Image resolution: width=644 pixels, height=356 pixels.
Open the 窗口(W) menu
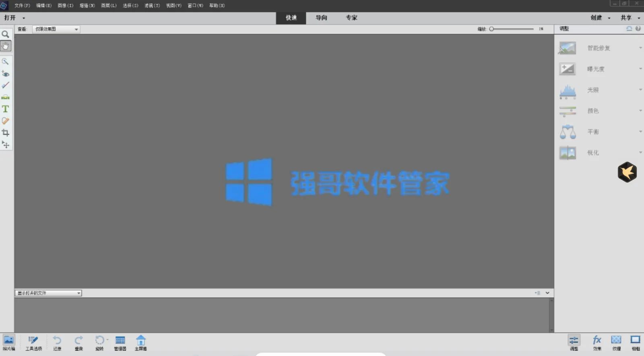[195, 6]
